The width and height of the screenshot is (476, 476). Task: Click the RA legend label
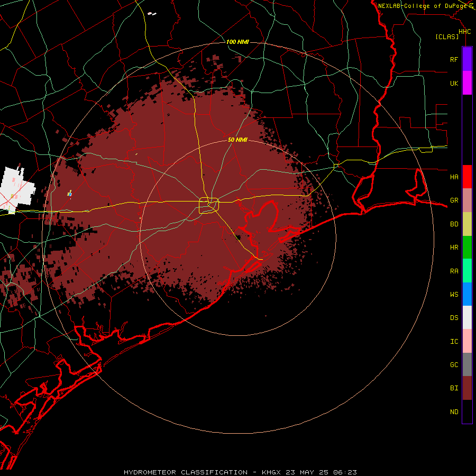[x=454, y=271]
